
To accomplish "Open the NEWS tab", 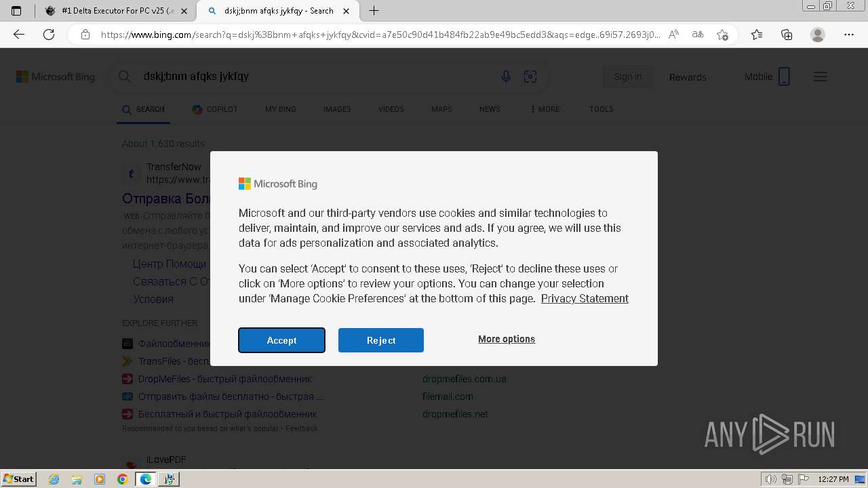I will (x=490, y=109).
